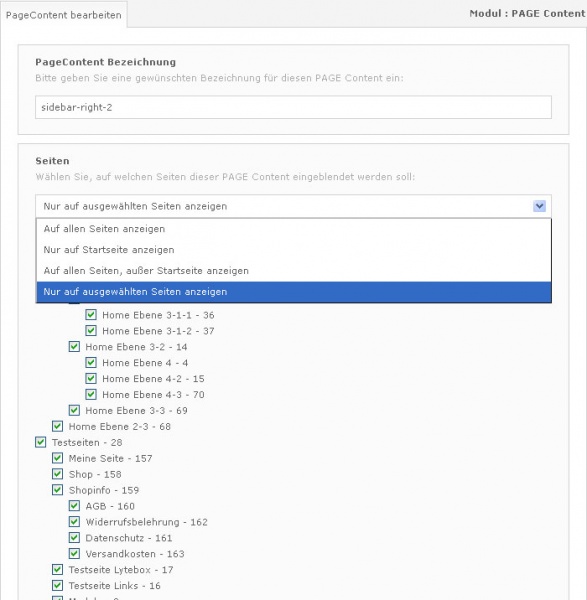Disable Home Ebene 4-3 - 70 checkbox
This screenshot has width=587, height=600.
[91, 395]
